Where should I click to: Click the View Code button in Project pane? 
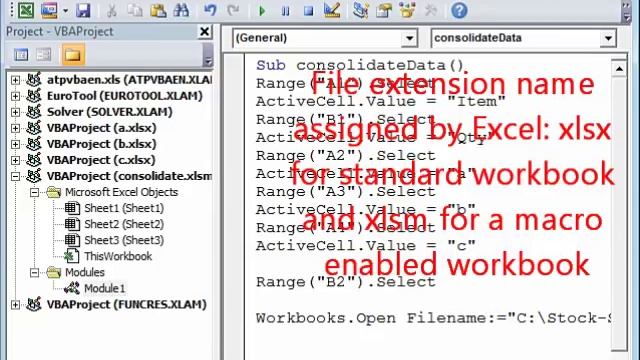pos(21,55)
